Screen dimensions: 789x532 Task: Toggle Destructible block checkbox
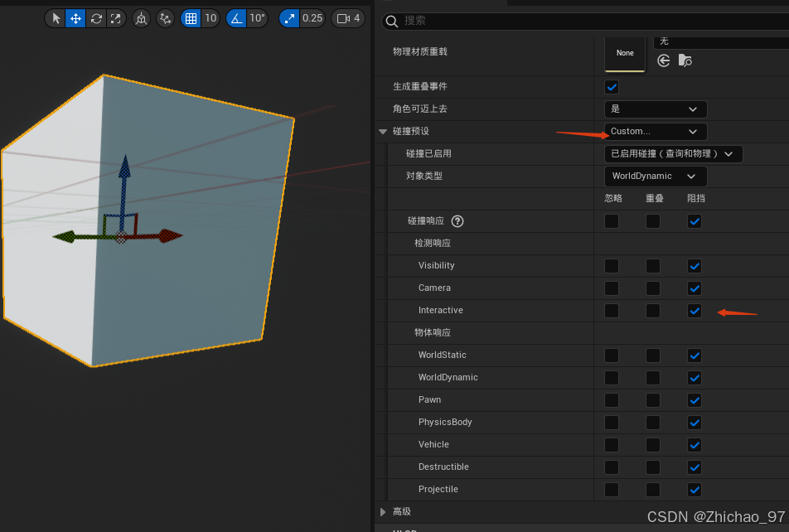click(695, 467)
